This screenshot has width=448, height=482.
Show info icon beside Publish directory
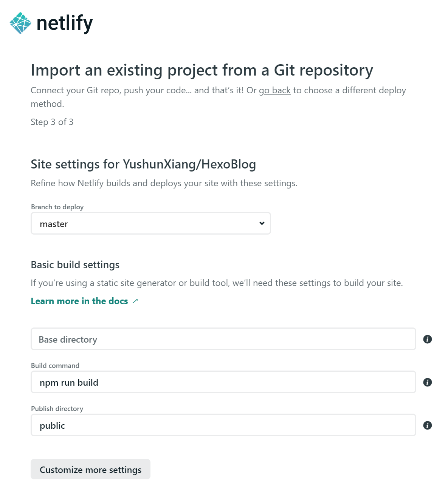[x=428, y=425]
